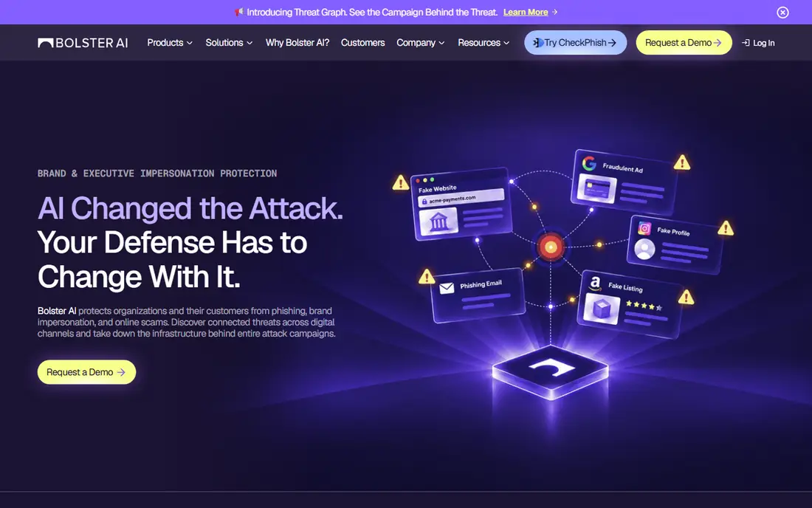Close the announcement banner

(782, 13)
